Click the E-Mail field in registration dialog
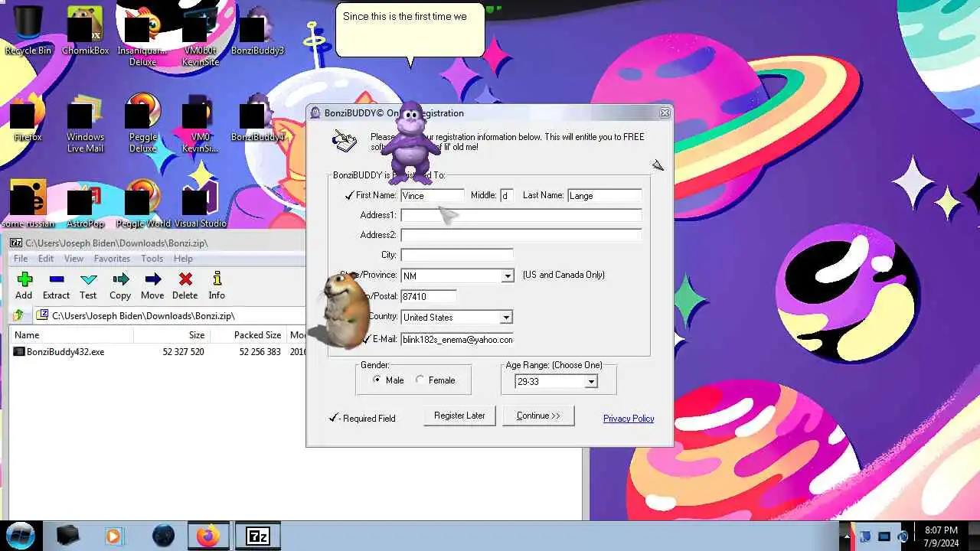 [457, 339]
